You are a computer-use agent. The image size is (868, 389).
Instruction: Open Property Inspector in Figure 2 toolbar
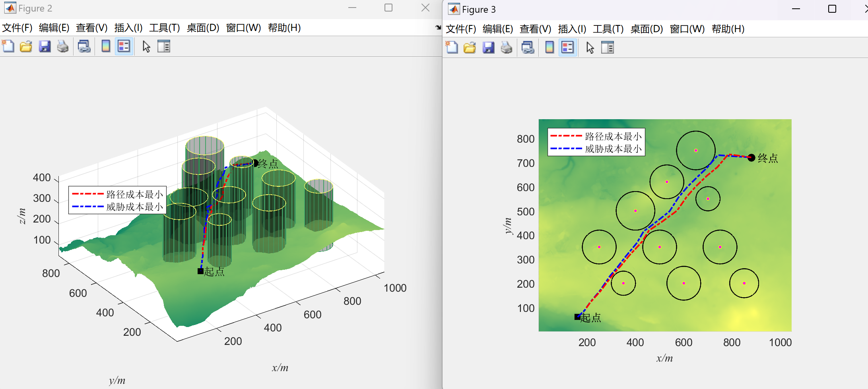click(164, 46)
